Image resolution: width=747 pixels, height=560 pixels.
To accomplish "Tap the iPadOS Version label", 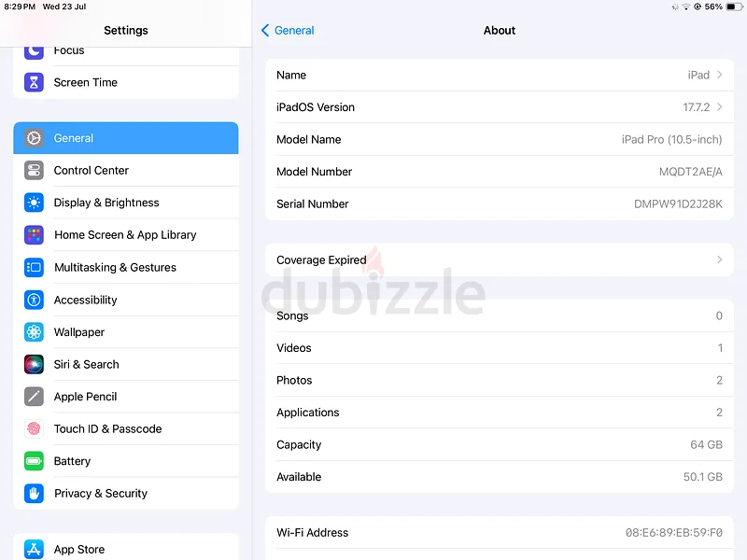I will (316, 107).
